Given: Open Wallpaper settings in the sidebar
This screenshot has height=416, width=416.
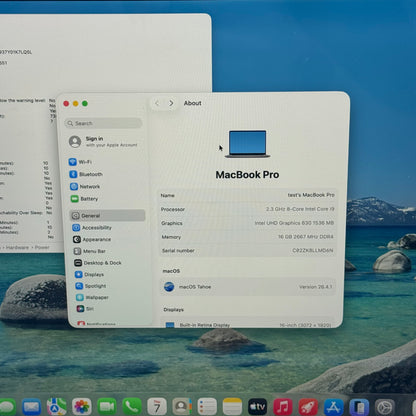Looking at the screenshot, I should [x=92, y=297].
